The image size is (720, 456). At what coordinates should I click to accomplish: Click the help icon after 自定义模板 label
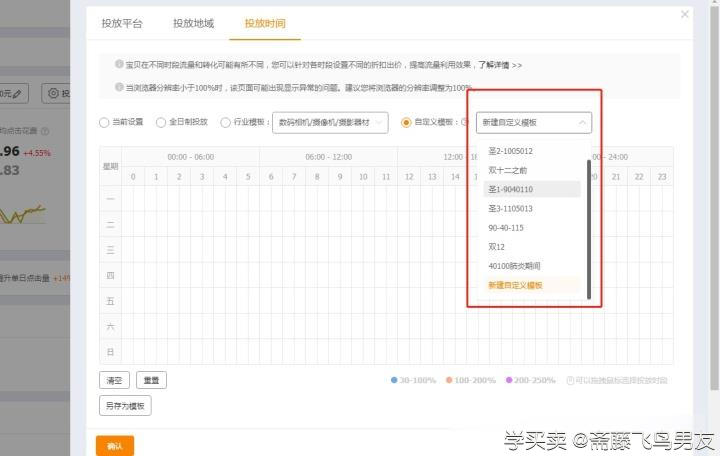point(464,122)
